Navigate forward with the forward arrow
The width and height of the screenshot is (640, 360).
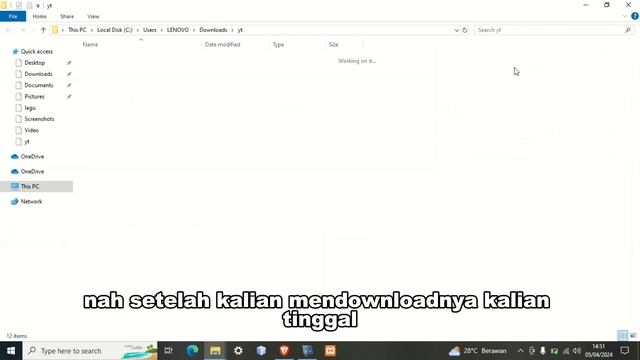pos(23,30)
